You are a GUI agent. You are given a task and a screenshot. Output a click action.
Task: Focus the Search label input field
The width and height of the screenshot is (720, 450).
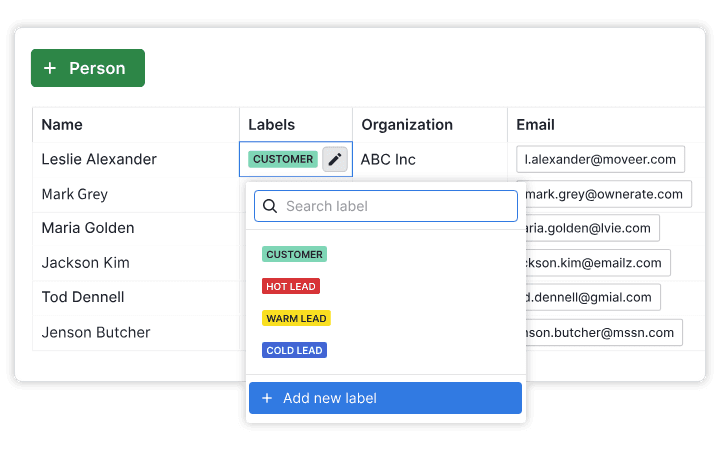(x=386, y=206)
